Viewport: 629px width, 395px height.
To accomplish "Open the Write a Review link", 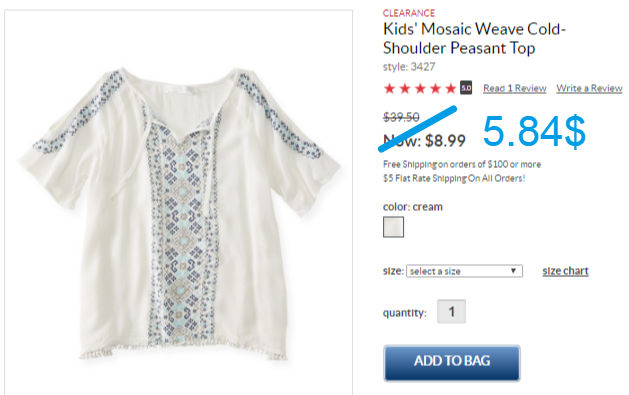I will (x=589, y=88).
